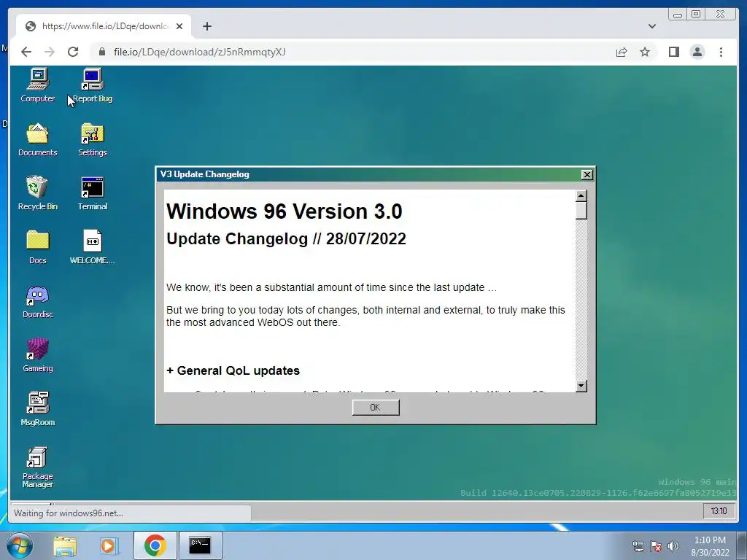The width and height of the screenshot is (747, 560).
Task: Open the Gameing shortcut icon
Action: [38, 355]
